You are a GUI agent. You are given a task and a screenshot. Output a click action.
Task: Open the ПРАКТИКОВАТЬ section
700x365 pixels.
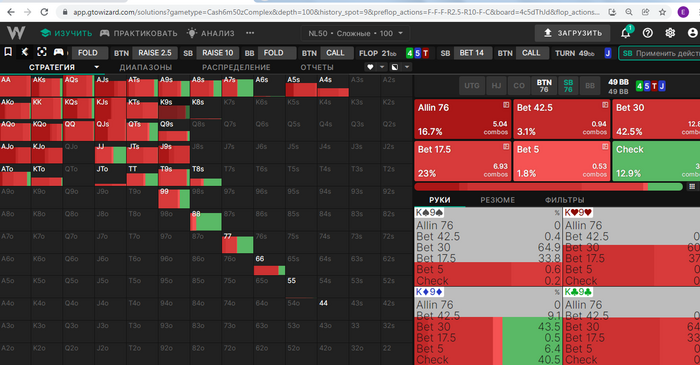(138, 33)
